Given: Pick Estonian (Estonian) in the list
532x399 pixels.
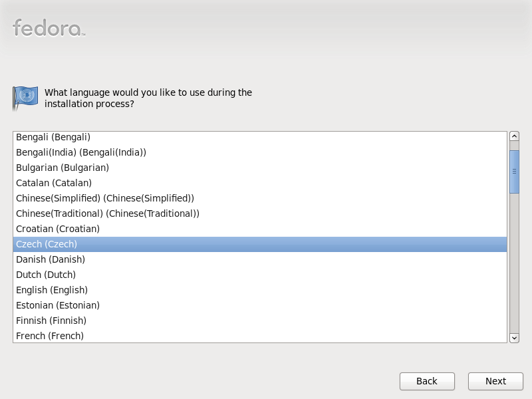Looking at the screenshot, I should tap(58, 305).
